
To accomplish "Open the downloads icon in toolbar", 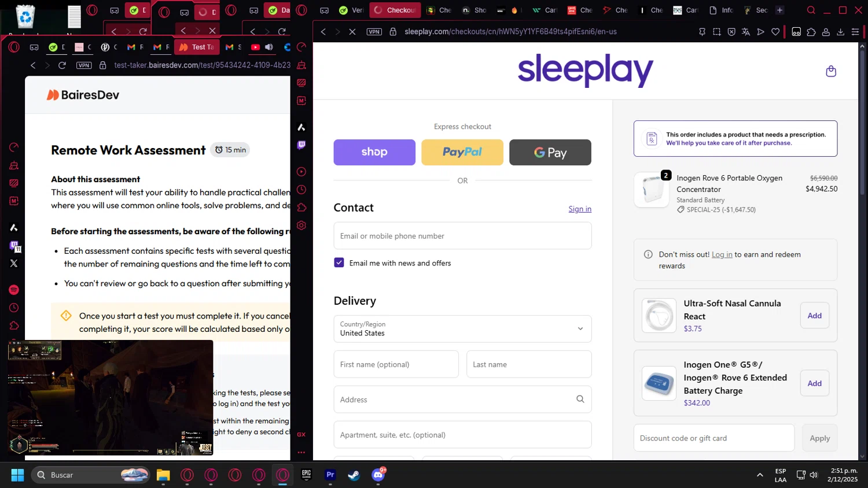I will [x=841, y=32].
